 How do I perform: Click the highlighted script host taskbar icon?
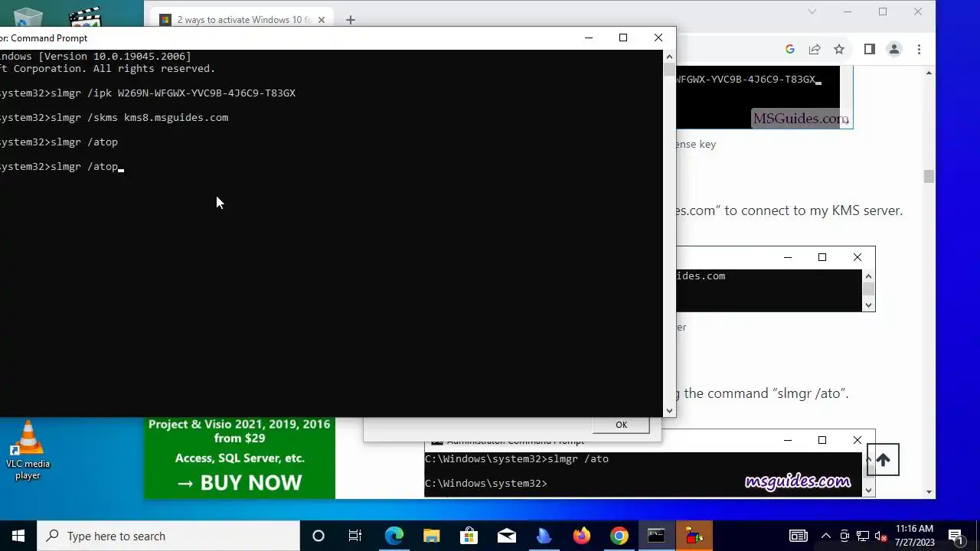(694, 536)
